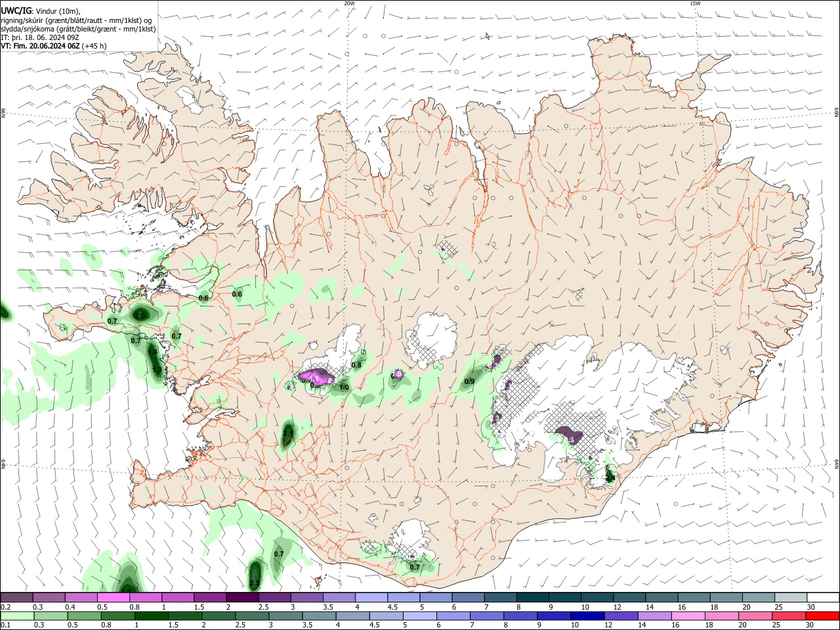Viewport: 840px width, 630px height.
Task: Select the dark green 1 swatch, bottom legend row
Action: point(151,616)
